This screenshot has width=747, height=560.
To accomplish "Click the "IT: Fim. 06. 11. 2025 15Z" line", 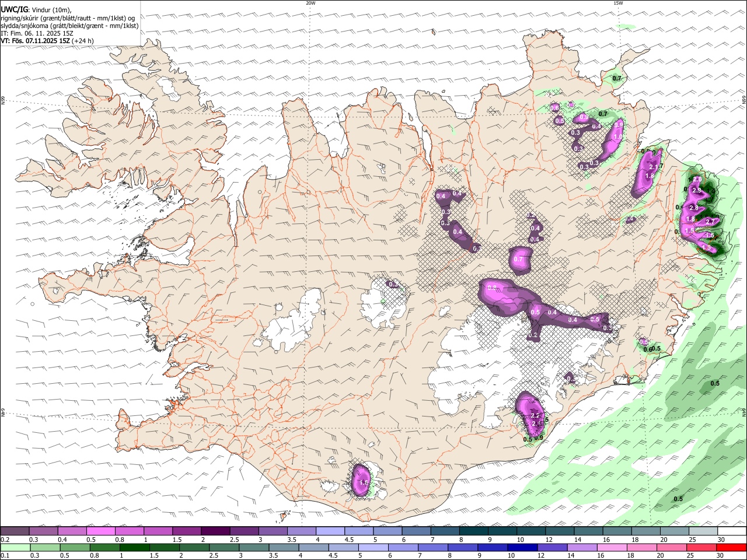I will point(37,33).
